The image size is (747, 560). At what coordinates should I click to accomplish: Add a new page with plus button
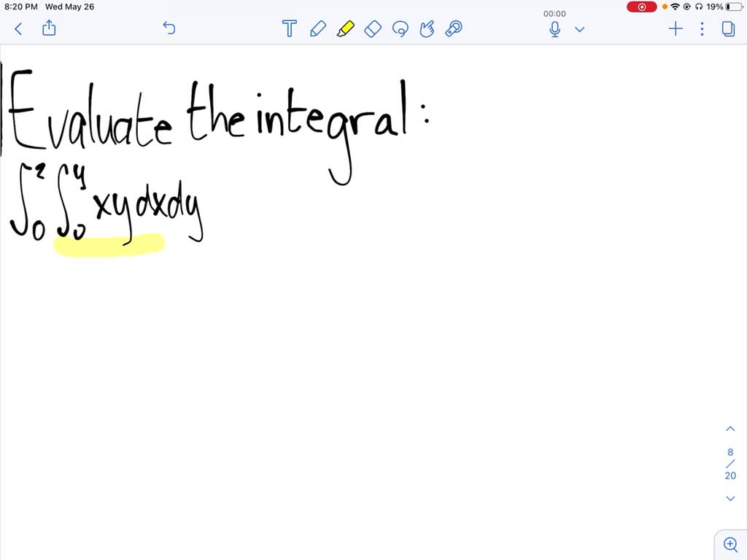coord(675,28)
